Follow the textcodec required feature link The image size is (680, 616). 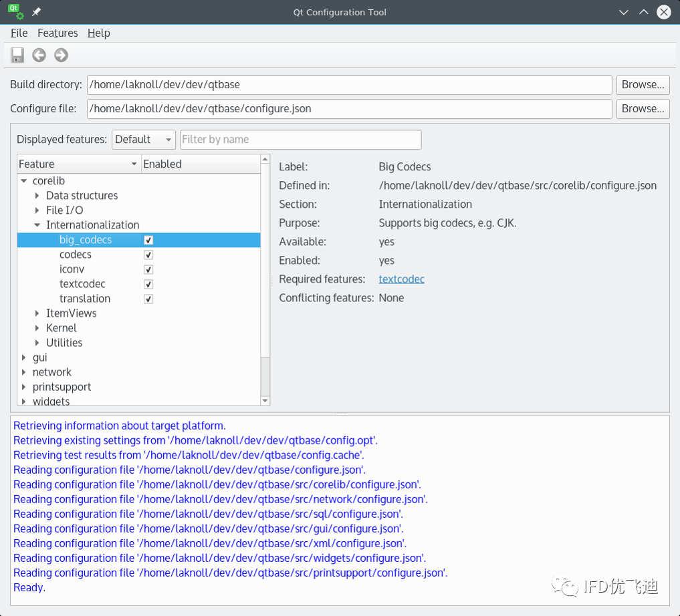pyautogui.click(x=401, y=279)
